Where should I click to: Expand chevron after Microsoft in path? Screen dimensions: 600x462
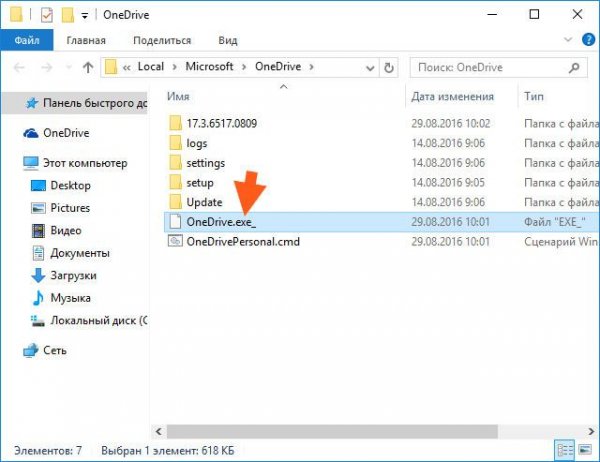pyautogui.click(x=244, y=67)
